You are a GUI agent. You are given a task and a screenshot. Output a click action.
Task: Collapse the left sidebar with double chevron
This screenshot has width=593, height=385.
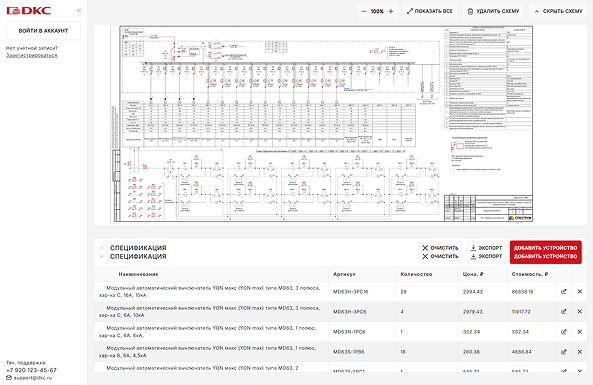(x=79, y=11)
